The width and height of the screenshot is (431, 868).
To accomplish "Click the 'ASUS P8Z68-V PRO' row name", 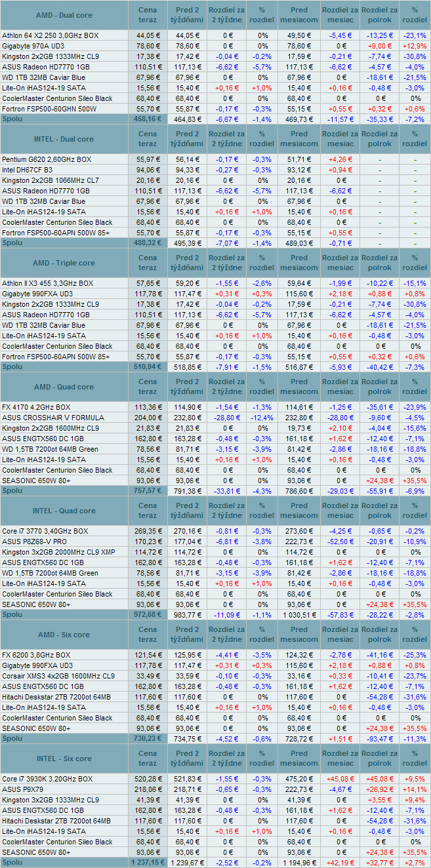I will point(34,542).
